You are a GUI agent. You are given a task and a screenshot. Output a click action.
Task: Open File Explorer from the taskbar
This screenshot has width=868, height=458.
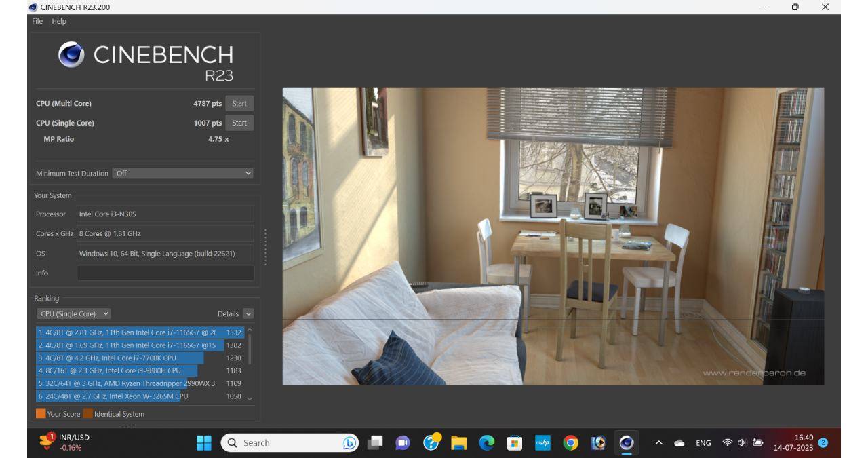coord(459,443)
